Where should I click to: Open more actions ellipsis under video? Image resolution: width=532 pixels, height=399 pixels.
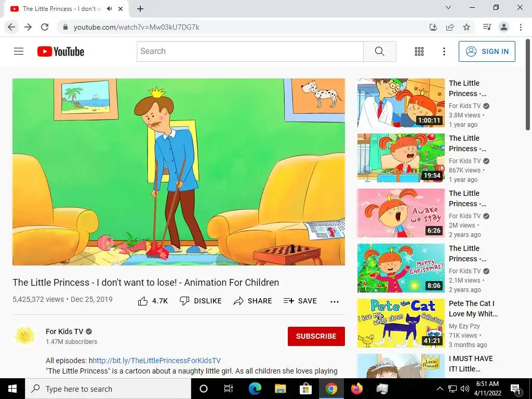pyautogui.click(x=335, y=302)
